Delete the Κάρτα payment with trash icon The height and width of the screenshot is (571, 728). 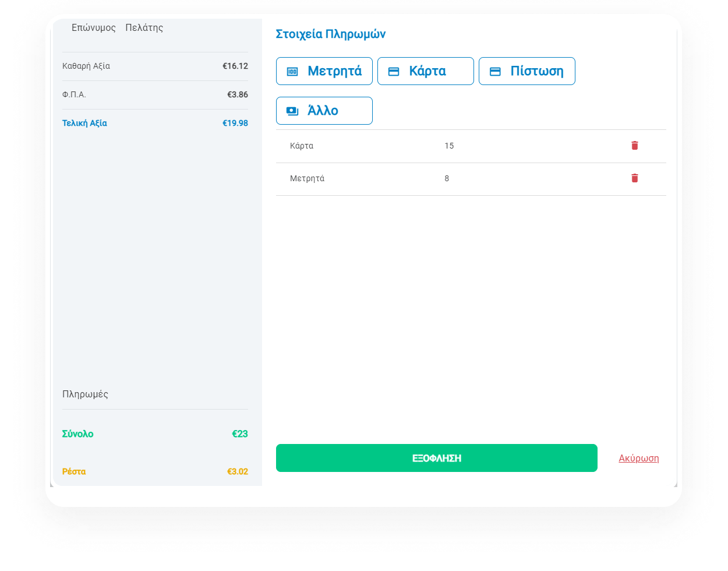coord(635,146)
